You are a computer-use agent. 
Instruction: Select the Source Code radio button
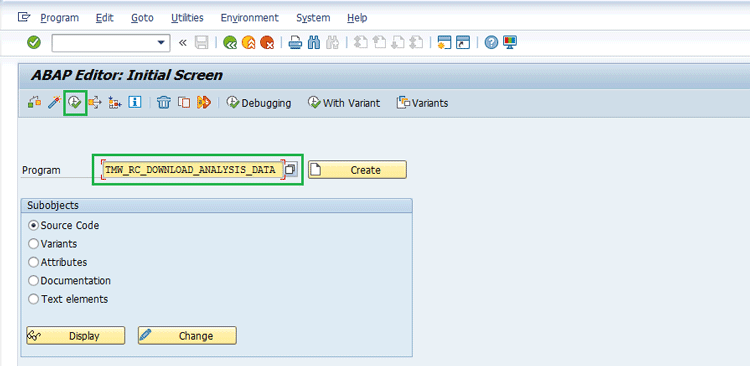(33, 225)
